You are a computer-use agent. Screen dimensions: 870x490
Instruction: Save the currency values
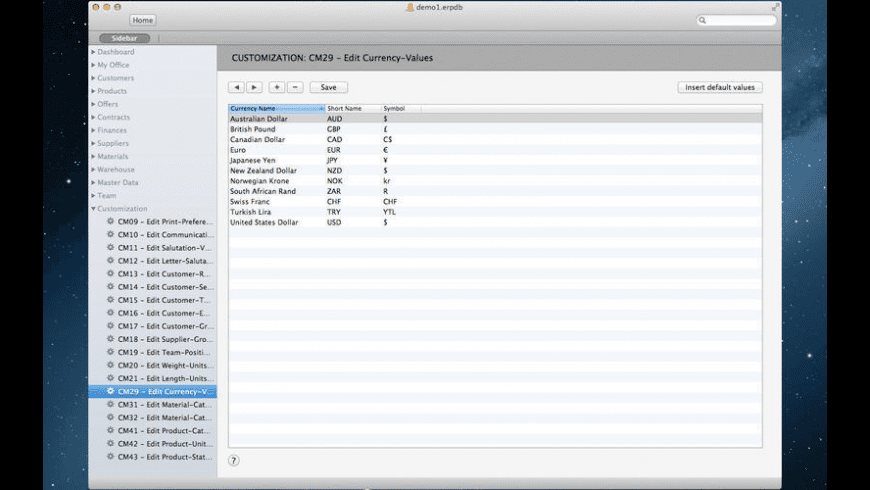click(328, 87)
